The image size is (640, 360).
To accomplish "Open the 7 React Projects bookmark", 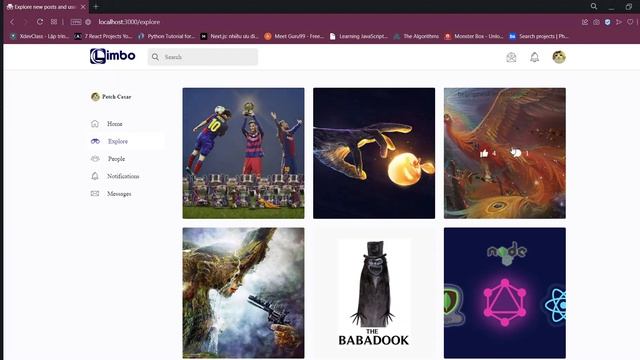I will [x=103, y=36].
